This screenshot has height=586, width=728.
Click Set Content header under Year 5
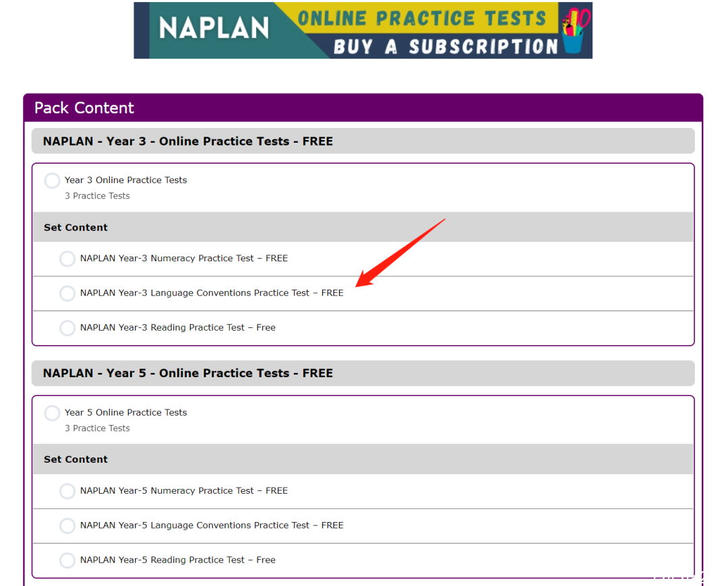click(x=363, y=459)
